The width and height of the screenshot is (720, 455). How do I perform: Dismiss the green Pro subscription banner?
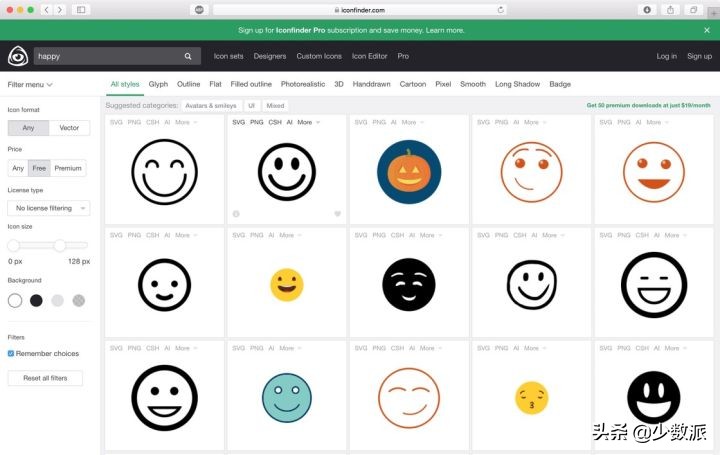tap(706, 30)
